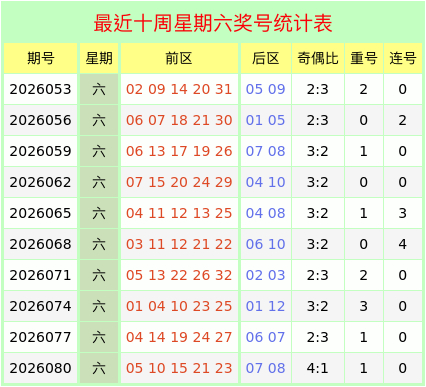Select front numbers 07 15 20 24 29
Viewport: 426px width, 387px height.
179,182
